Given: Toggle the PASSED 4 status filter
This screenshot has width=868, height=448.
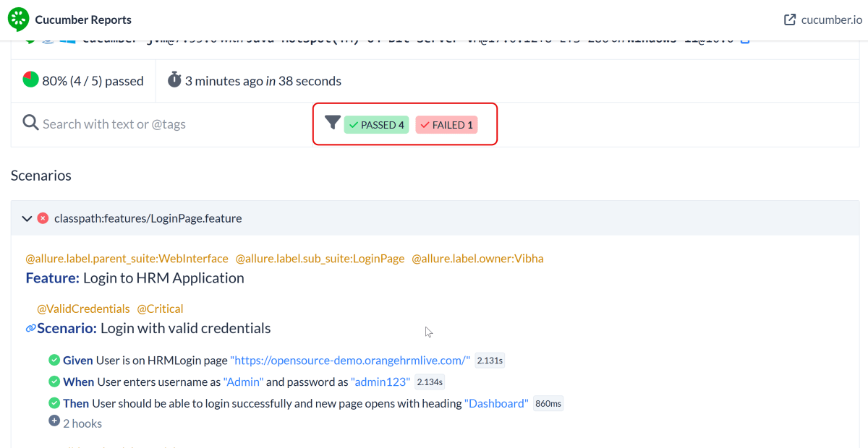Looking at the screenshot, I should click(x=376, y=125).
